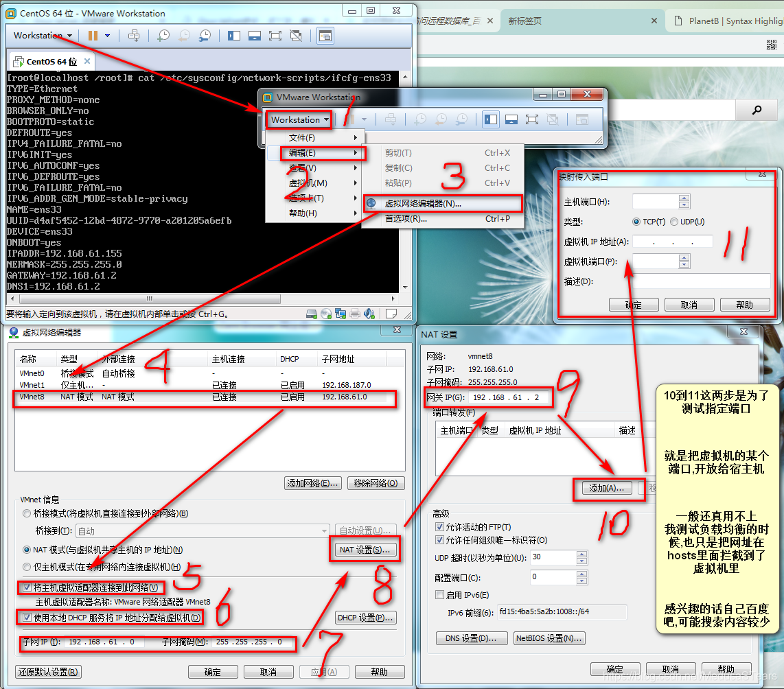Open the Workstation dropdown in the second VMware window

point(299,120)
